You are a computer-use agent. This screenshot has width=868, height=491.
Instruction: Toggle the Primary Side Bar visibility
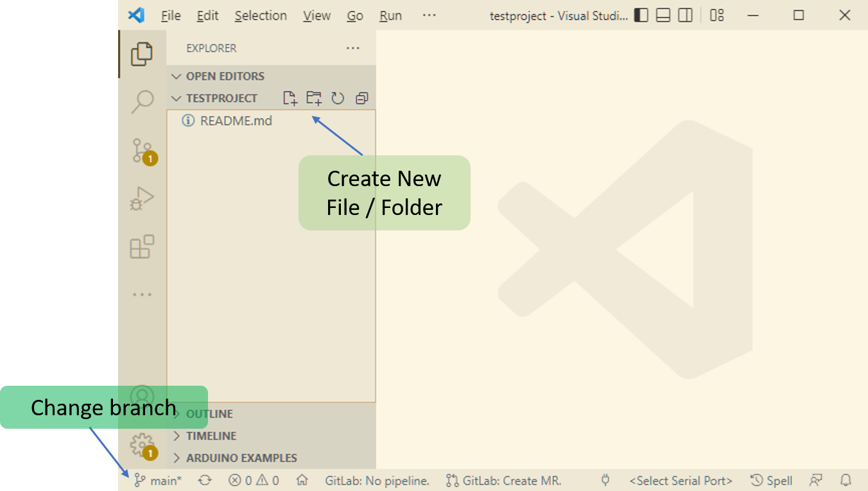tap(641, 15)
